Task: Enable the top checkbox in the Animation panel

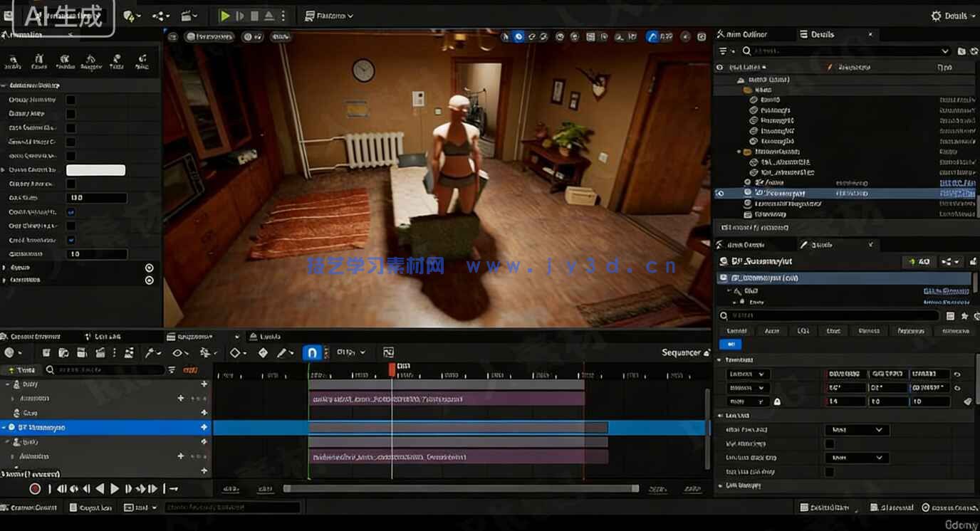Action: [x=69, y=100]
